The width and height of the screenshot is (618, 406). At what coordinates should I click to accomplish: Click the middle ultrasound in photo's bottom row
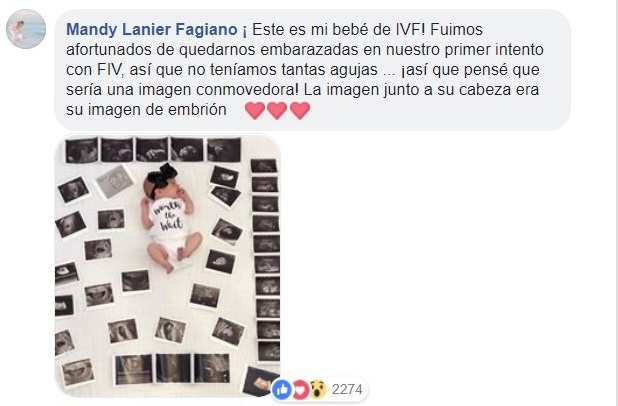[173, 369]
